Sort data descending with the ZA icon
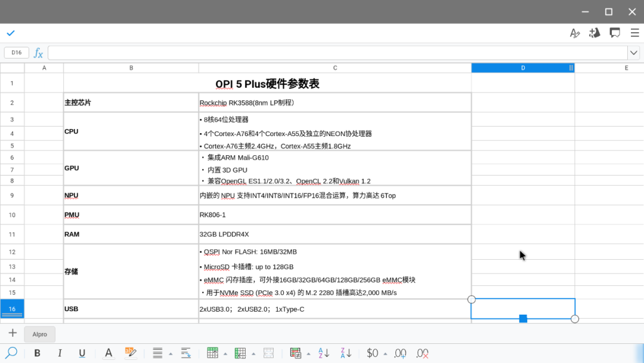This screenshot has height=363, width=644. (345, 353)
